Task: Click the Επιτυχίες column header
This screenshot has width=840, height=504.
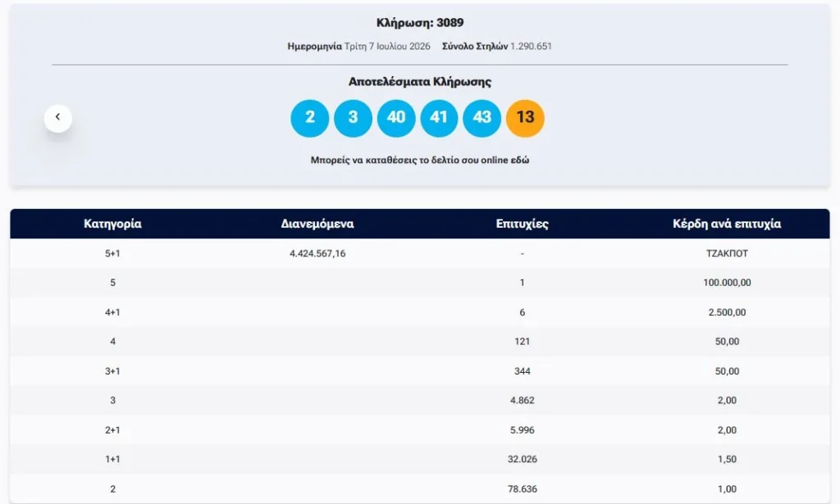Action: tap(523, 224)
